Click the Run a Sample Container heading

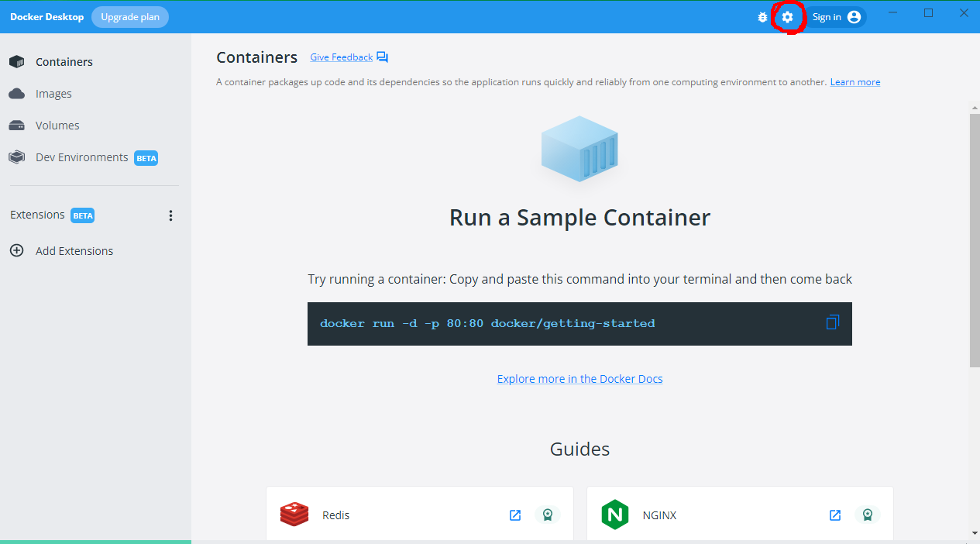tap(579, 217)
